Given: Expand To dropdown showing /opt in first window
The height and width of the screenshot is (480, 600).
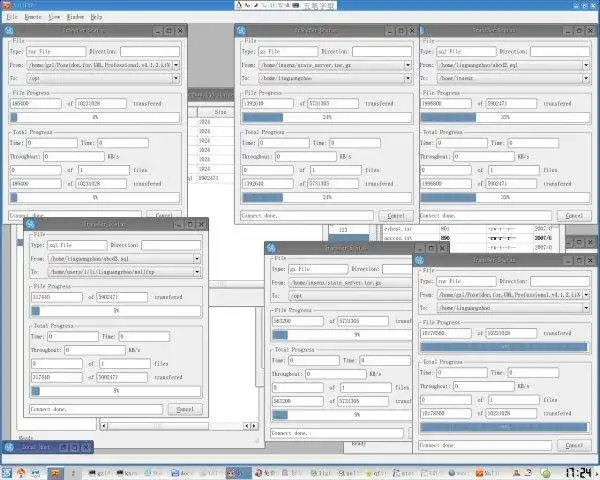Looking at the screenshot, I should 176,78.
